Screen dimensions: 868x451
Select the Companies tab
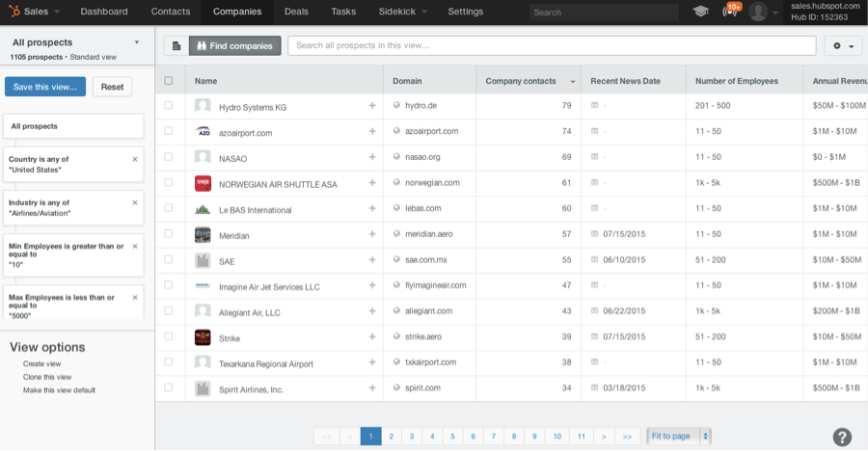[x=237, y=12]
